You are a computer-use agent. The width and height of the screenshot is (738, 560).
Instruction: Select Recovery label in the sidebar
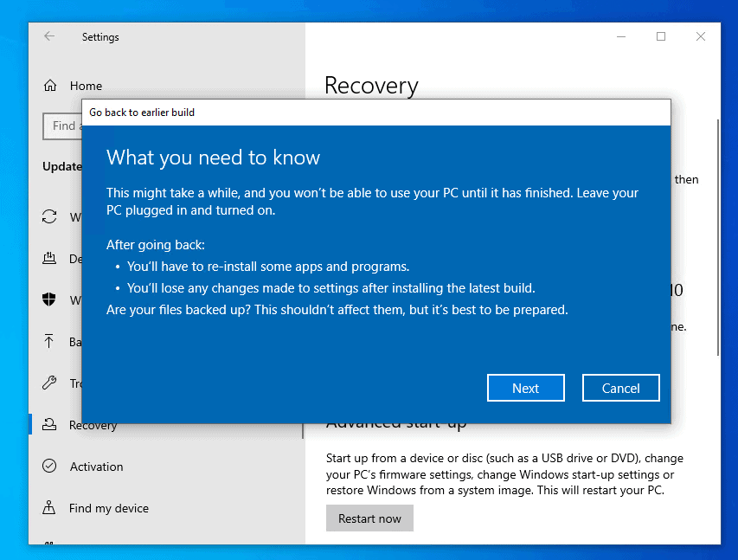point(93,426)
